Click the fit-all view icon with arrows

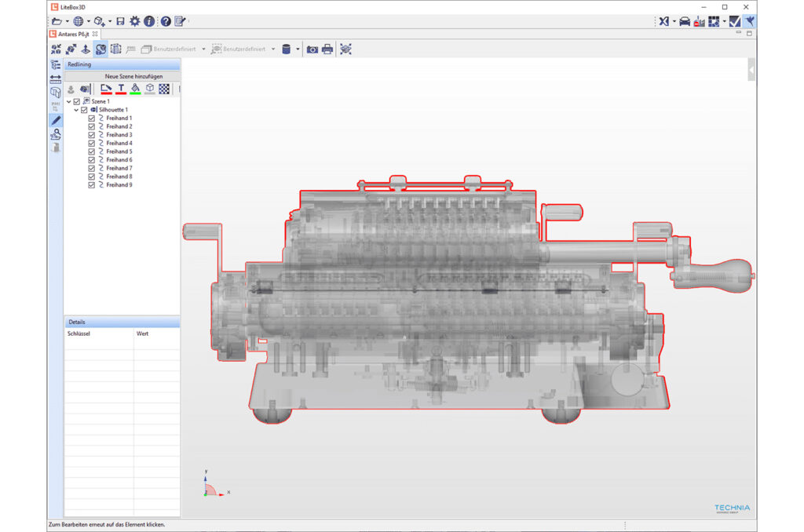tap(56, 49)
